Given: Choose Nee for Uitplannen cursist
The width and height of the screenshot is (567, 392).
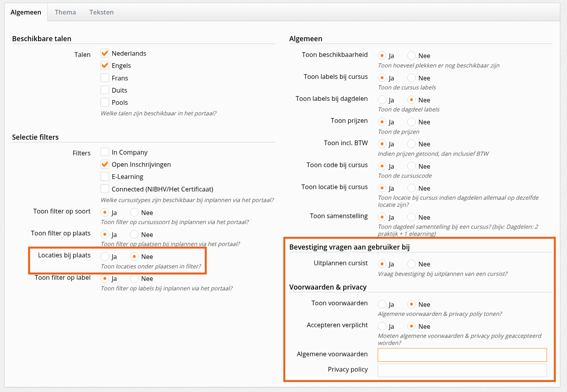Looking at the screenshot, I should pos(412,264).
